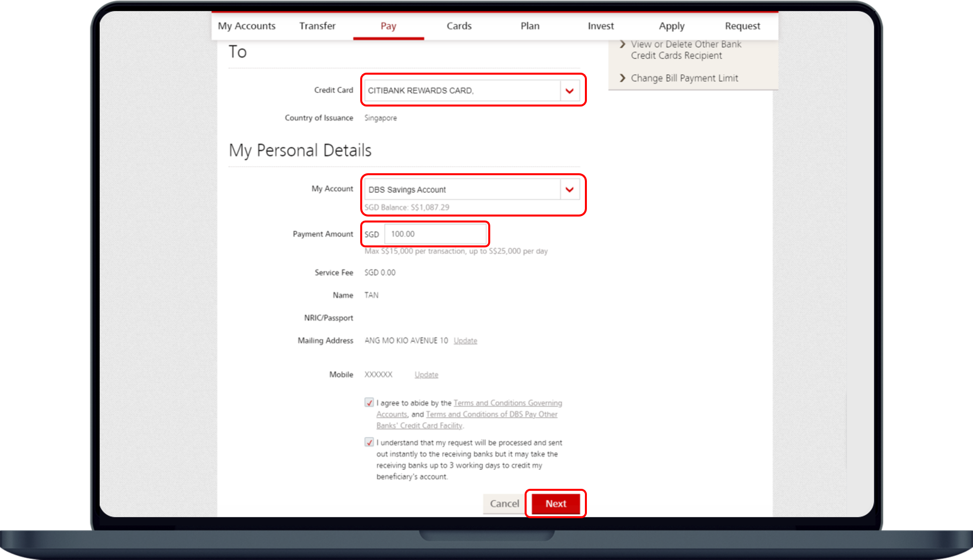Open the Cards tab
This screenshot has height=560, width=973.
459,26
